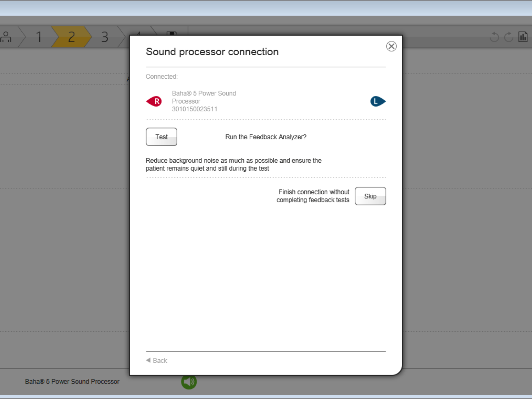
Task: Click the Test button to run Feedback Analyzer
Action: tap(161, 137)
